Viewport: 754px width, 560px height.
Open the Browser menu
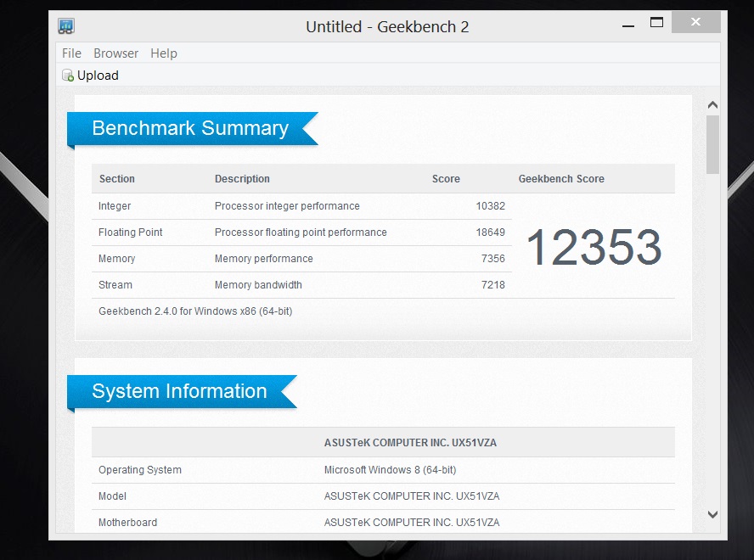tap(115, 53)
